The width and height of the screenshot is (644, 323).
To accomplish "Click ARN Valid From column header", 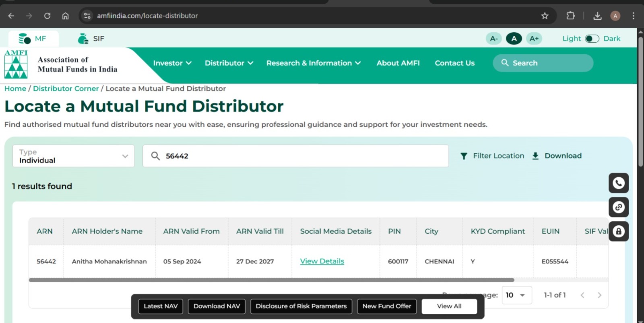I will click(191, 231).
